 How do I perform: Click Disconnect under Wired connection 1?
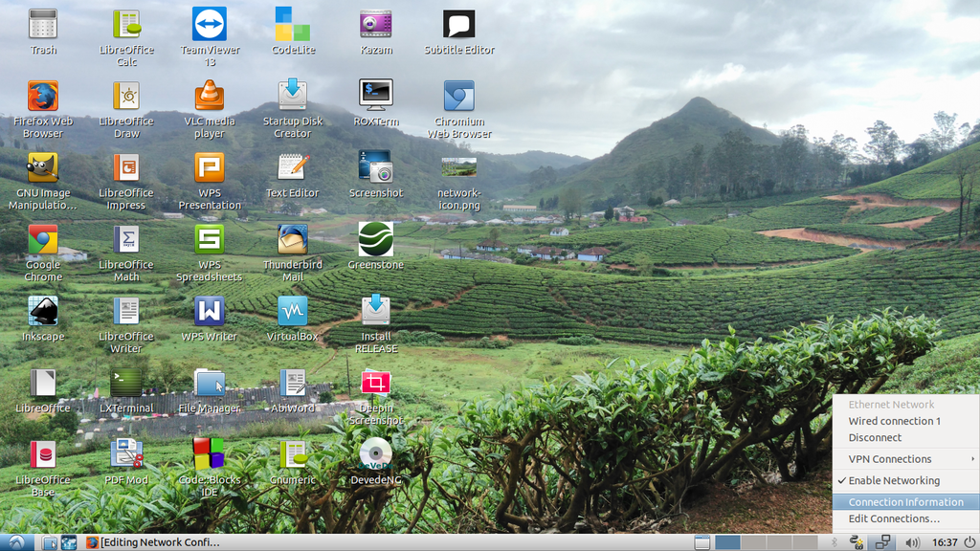coord(875,438)
